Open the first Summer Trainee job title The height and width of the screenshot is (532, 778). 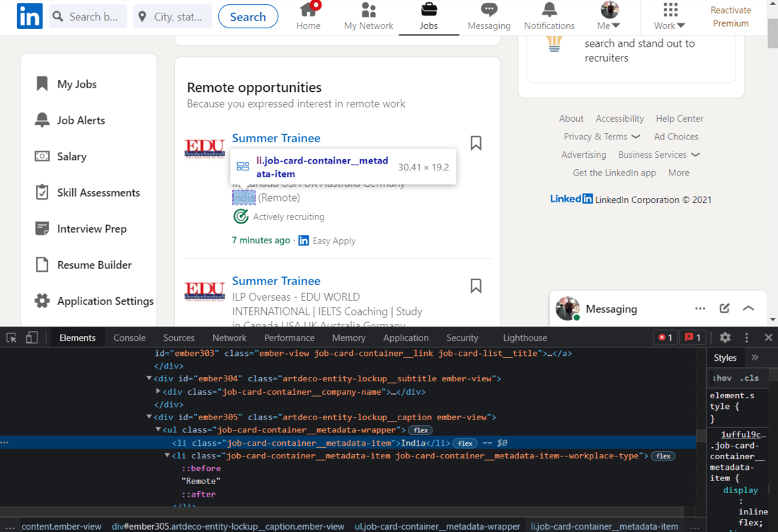[x=276, y=138]
